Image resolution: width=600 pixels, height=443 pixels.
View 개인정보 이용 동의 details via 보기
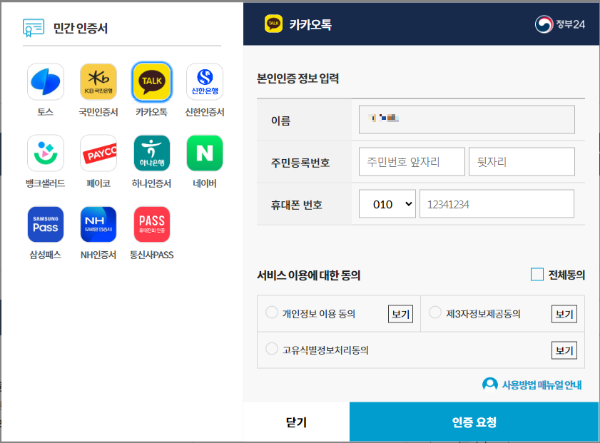coord(401,314)
